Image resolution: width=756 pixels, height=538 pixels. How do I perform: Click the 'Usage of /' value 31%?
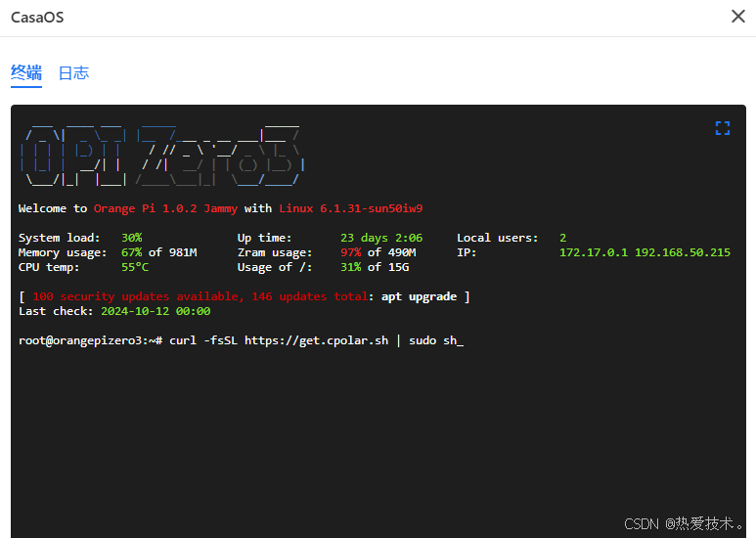tap(350, 267)
